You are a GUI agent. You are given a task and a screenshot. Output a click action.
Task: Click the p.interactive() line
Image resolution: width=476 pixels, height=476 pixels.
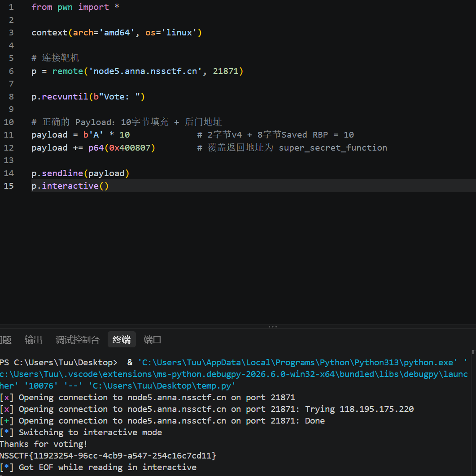[x=70, y=186]
